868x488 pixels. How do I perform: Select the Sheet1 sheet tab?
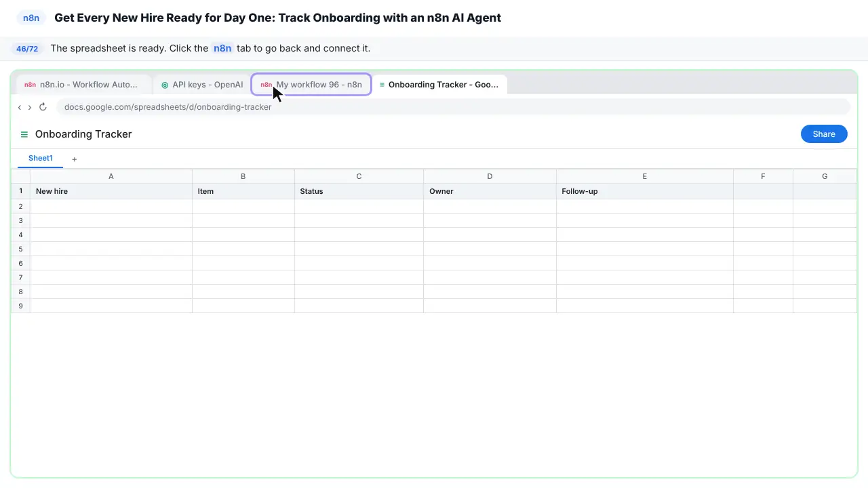point(40,159)
